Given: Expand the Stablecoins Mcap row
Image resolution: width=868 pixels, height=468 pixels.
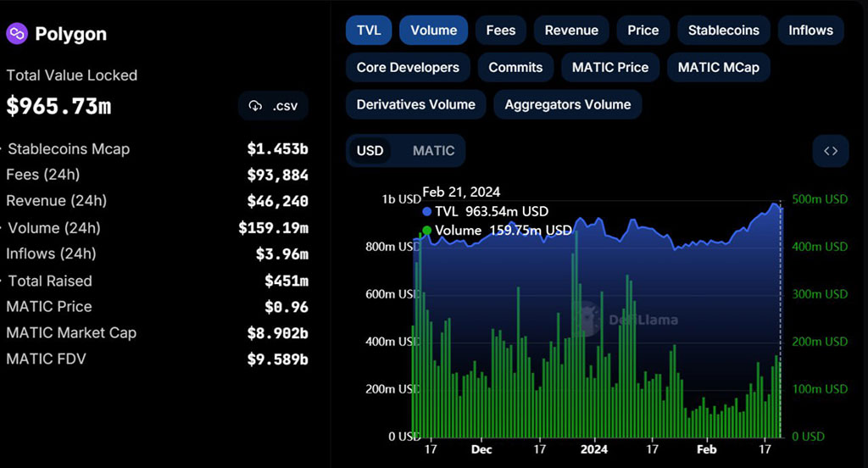Looking at the screenshot, I should coord(157,149).
